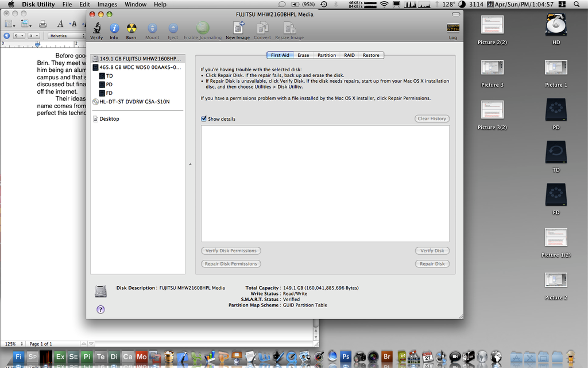Screen dimensions: 588x368
Task: Switch to the Restore tab
Action: [x=371, y=55]
